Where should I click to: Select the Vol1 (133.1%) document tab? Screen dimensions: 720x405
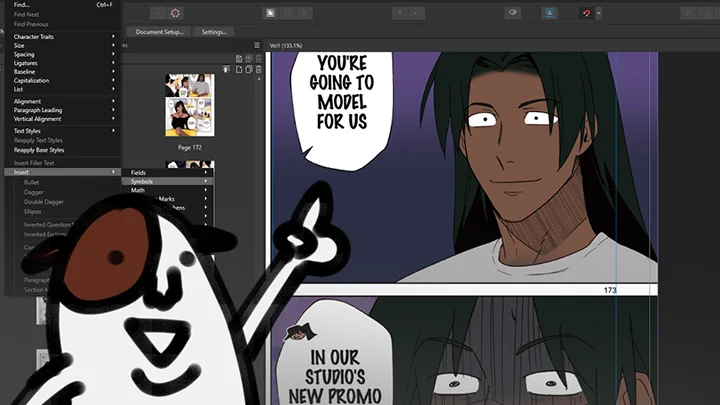click(x=286, y=45)
